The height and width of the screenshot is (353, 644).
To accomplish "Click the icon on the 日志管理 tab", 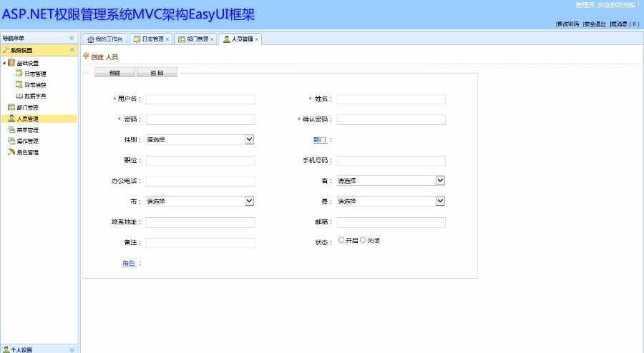I will point(137,39).
